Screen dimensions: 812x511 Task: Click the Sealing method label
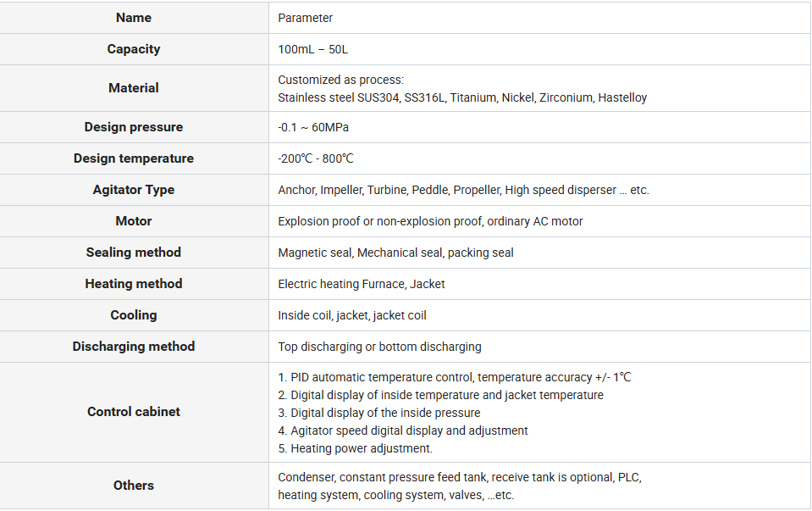pyautogui.click(x=134, y=253)
